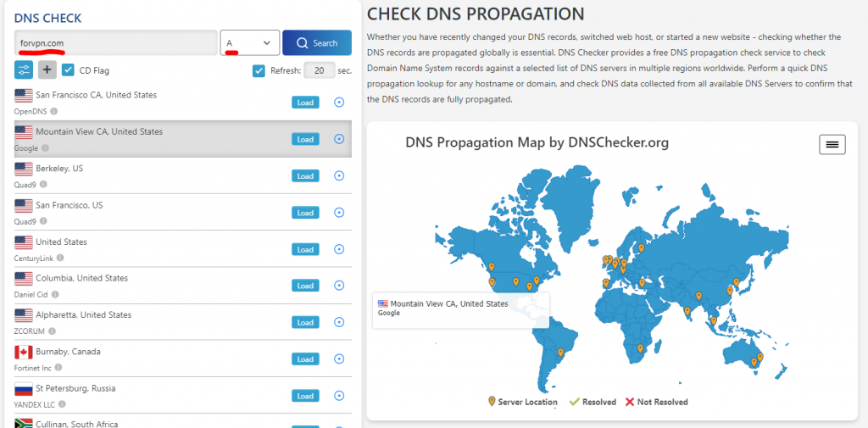Screen dimensions: 868x428
Task: Click the domain input field forvpn.com
Action: (x=115, y=42)
